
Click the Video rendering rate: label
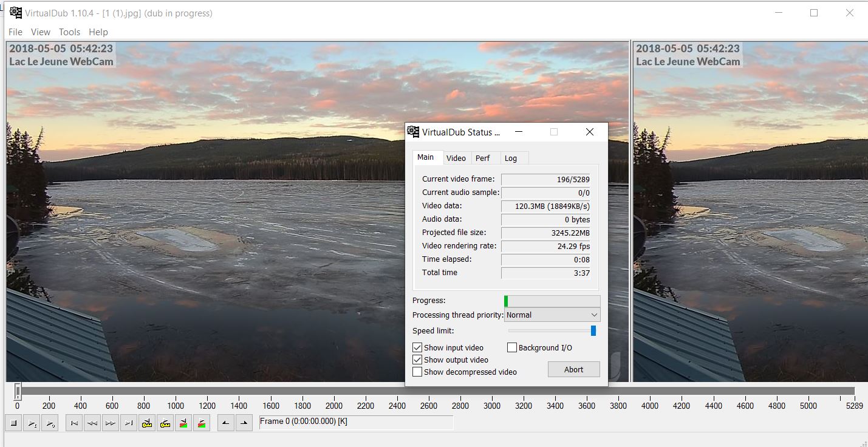click(459, 246)
